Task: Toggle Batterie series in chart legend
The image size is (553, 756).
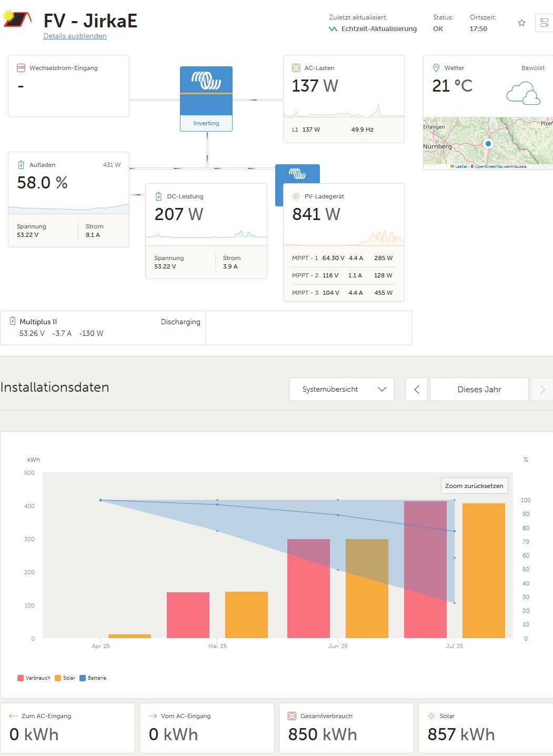Action: [93, 678]
